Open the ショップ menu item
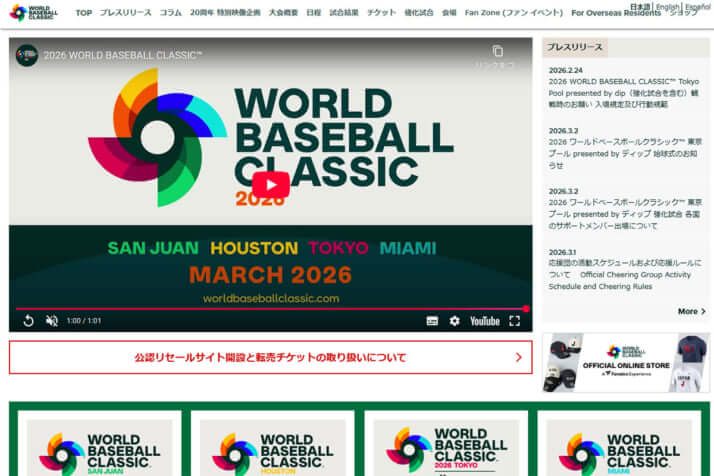Image resolution: width=714 pixels, height=476 pixels. tap(683, 13)
